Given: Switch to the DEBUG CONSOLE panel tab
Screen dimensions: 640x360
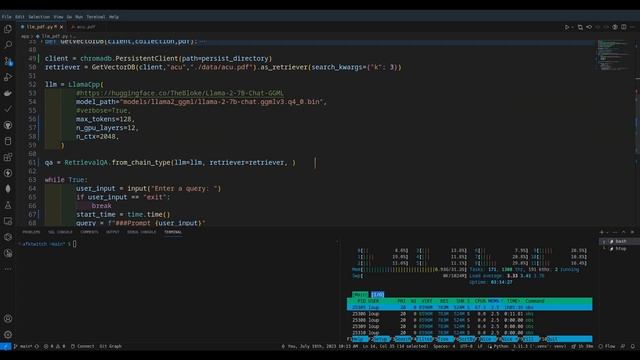Looking at the screenshot, I should click(142, 232).
